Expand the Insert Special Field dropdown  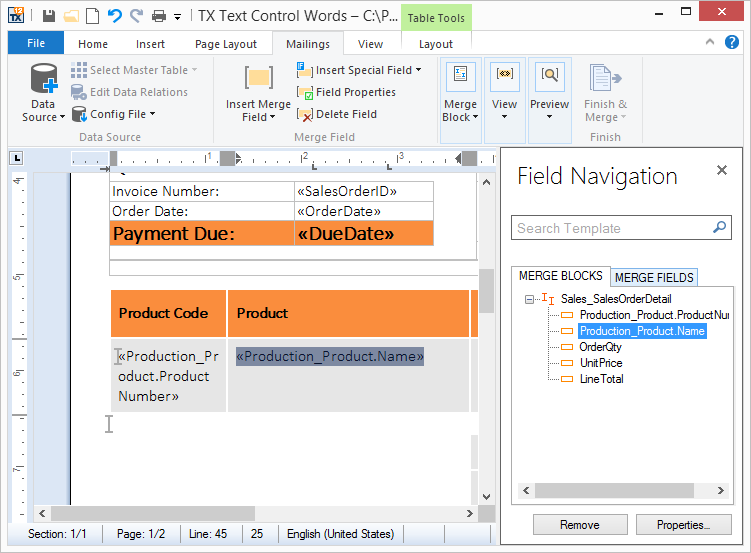417,70
